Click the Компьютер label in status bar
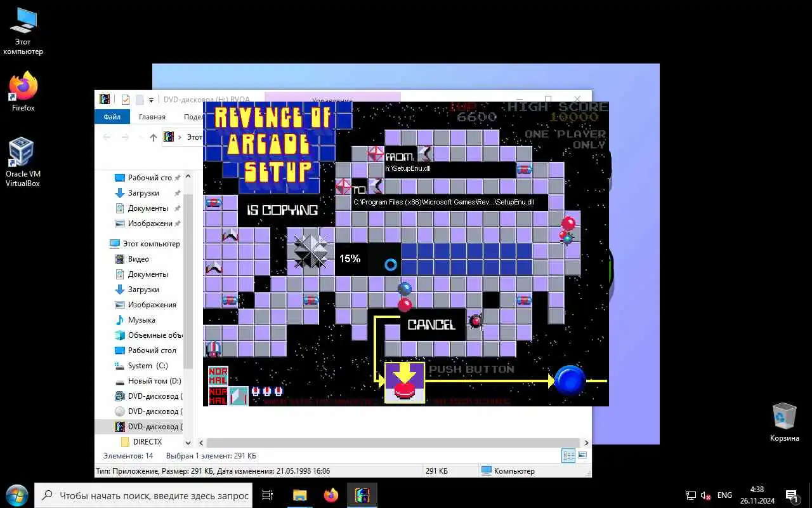Viewport: 812px width, 508px height. 514,471
